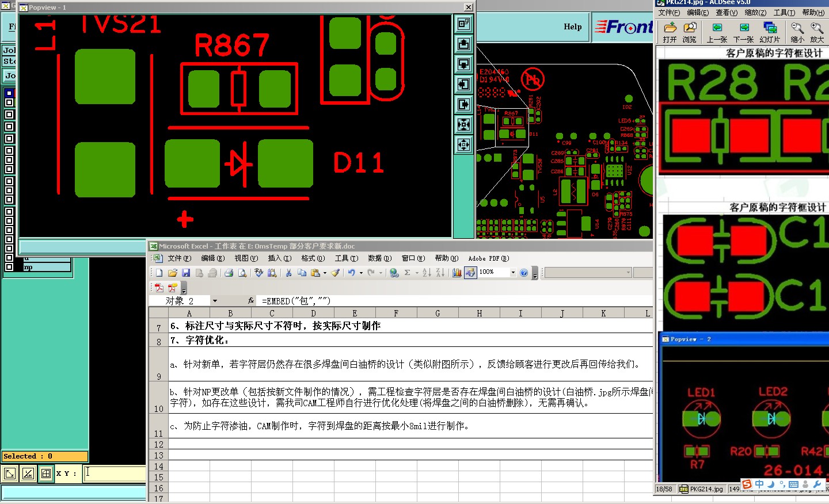This screenshot has width=829, height=504.
Task: Click the New workbook icon in Excel
Action: 159,273
